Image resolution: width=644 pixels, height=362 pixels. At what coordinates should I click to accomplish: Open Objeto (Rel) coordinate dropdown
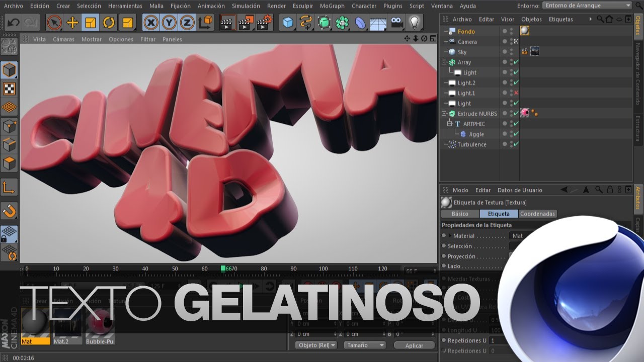[x=316, y=345]
